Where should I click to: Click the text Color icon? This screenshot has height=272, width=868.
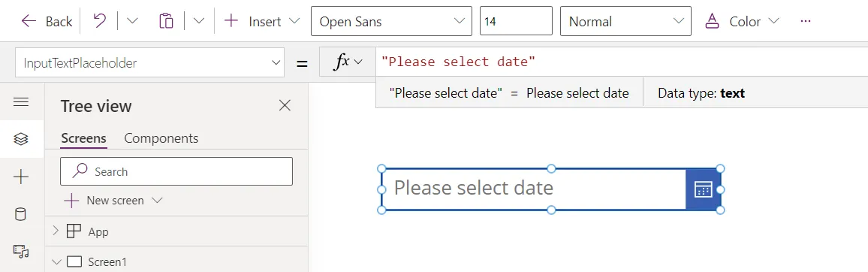[x=712, y=22]
